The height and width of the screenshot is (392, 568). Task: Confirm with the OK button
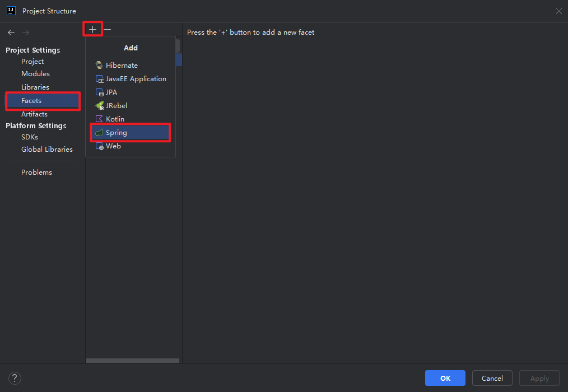pos(445,378)
